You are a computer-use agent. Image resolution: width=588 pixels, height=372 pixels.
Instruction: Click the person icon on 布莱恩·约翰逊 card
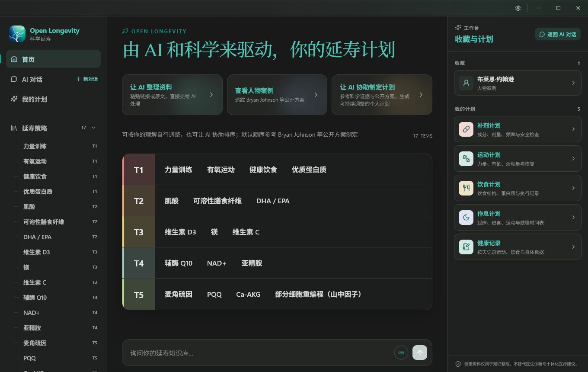pyautogui.click(x=466, y=83)
